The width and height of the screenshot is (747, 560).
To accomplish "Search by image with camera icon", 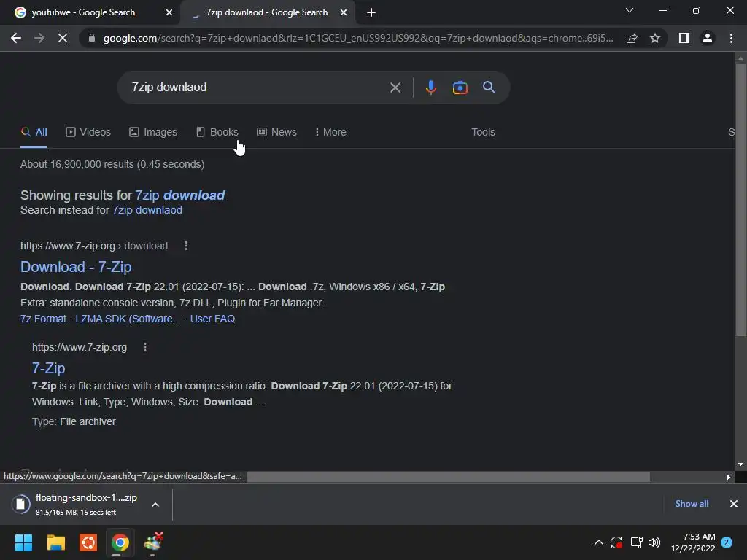I will (460, 87).
